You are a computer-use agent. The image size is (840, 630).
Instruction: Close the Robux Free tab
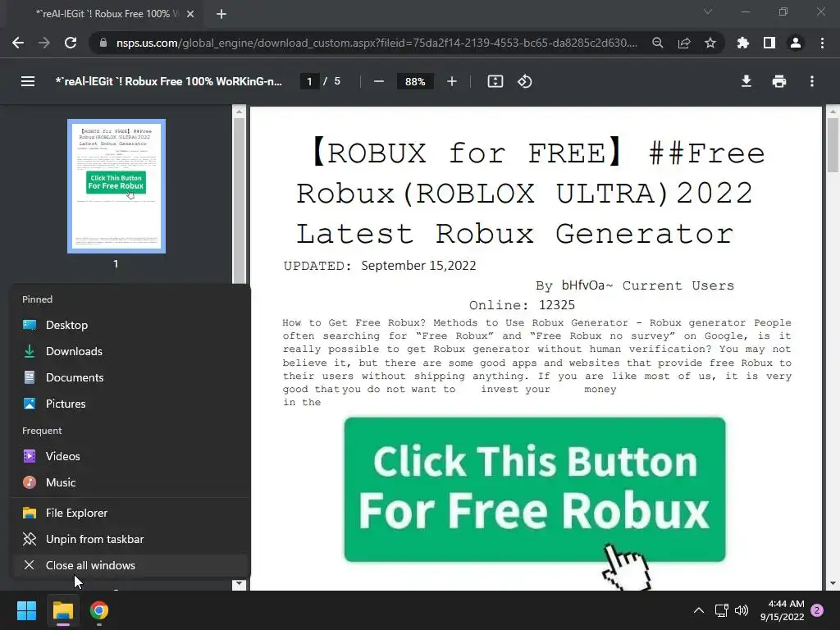pyautogui.click(x=190, y=14)
